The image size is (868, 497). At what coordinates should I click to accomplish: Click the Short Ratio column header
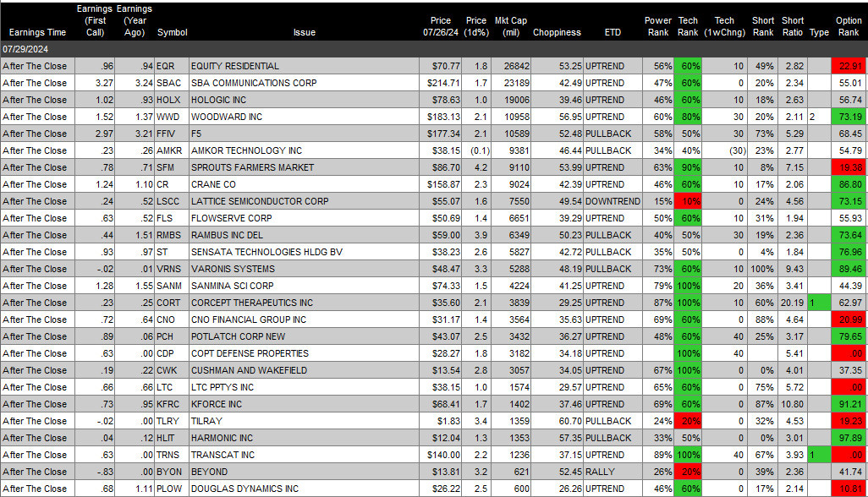coord(792,26)
